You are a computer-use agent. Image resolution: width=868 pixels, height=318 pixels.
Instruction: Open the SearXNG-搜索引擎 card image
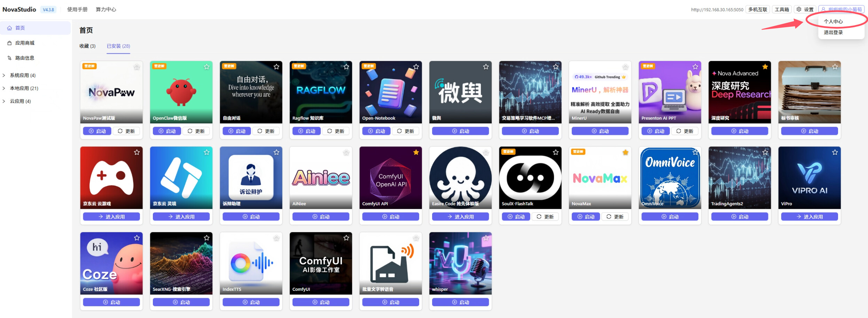coord(181,263)
